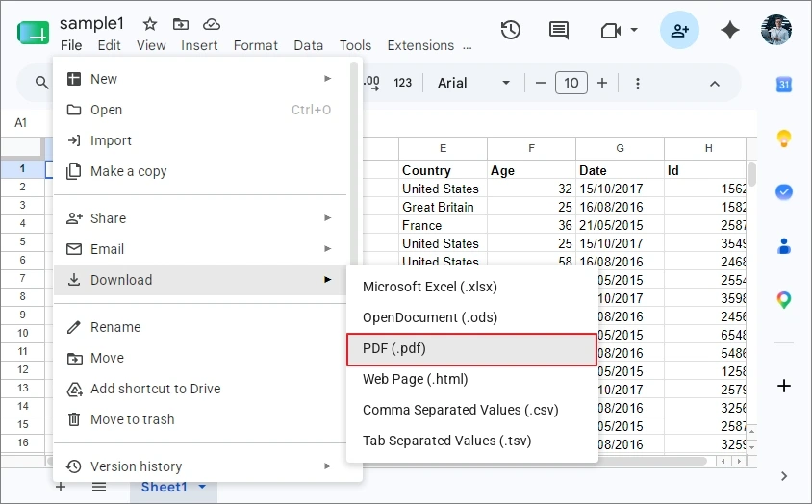Open last edit version history clock icon

511,30
